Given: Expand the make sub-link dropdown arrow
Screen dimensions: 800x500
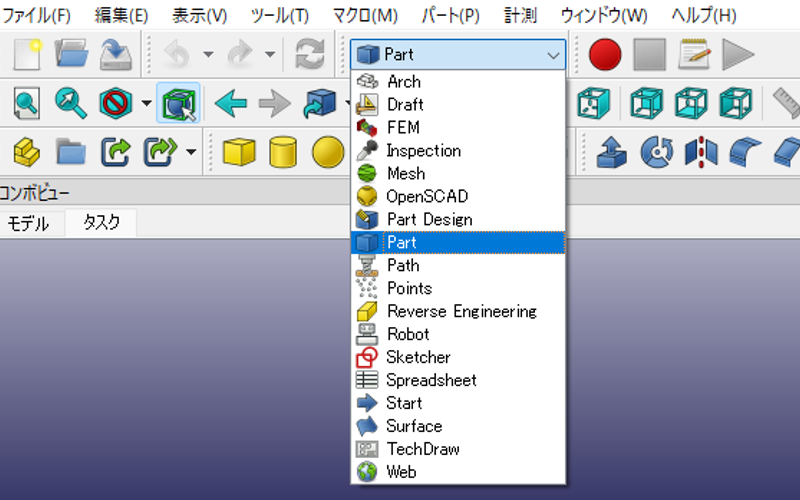Looking at the screenshot, I should click(x=191, y=152).
